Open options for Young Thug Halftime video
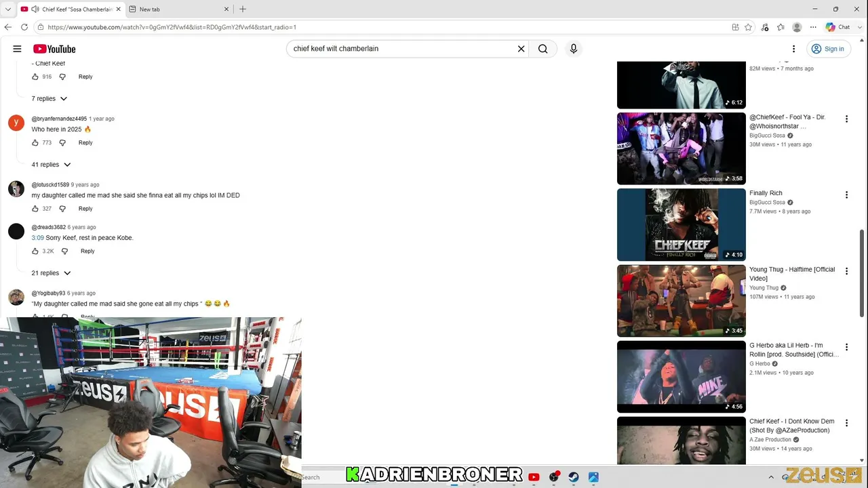 [x=846, y=271]
